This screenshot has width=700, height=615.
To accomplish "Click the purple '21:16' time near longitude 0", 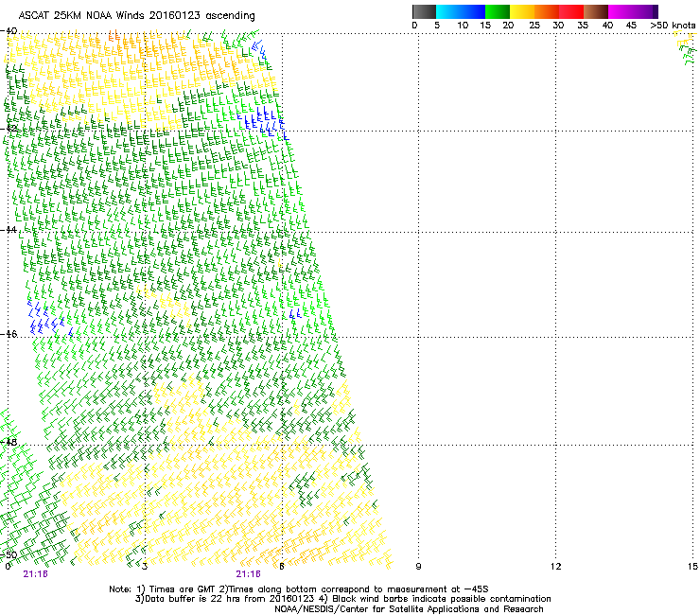I will pos(35,574).
